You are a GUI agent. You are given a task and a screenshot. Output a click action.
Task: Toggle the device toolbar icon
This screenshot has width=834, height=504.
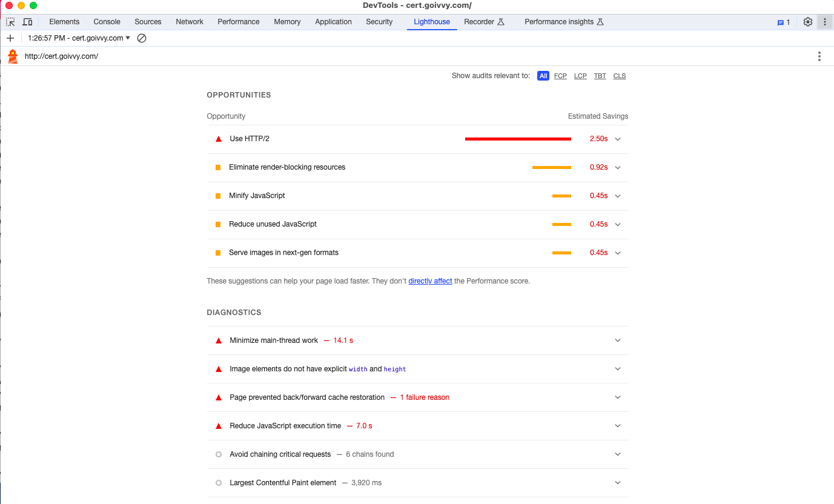click(27, 22)
